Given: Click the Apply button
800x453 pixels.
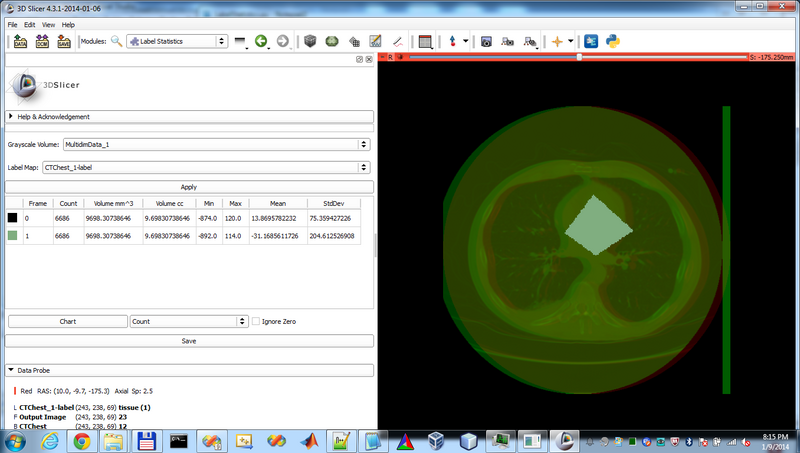Looking at the screenshot, I should click(x=189, y=187).
